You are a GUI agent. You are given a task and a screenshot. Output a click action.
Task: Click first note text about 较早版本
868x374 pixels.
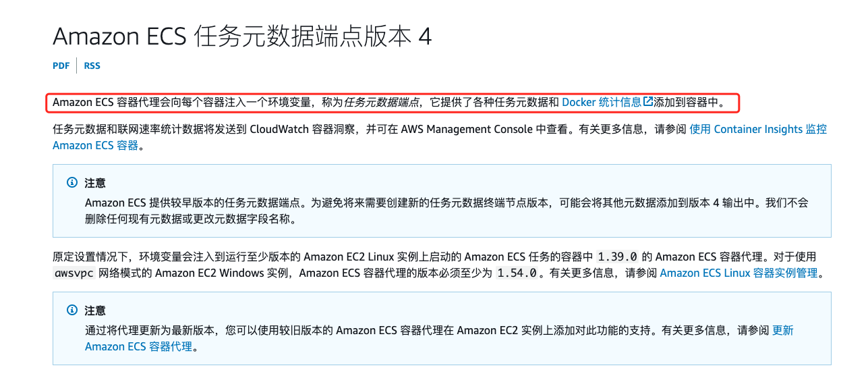(270, 203)
